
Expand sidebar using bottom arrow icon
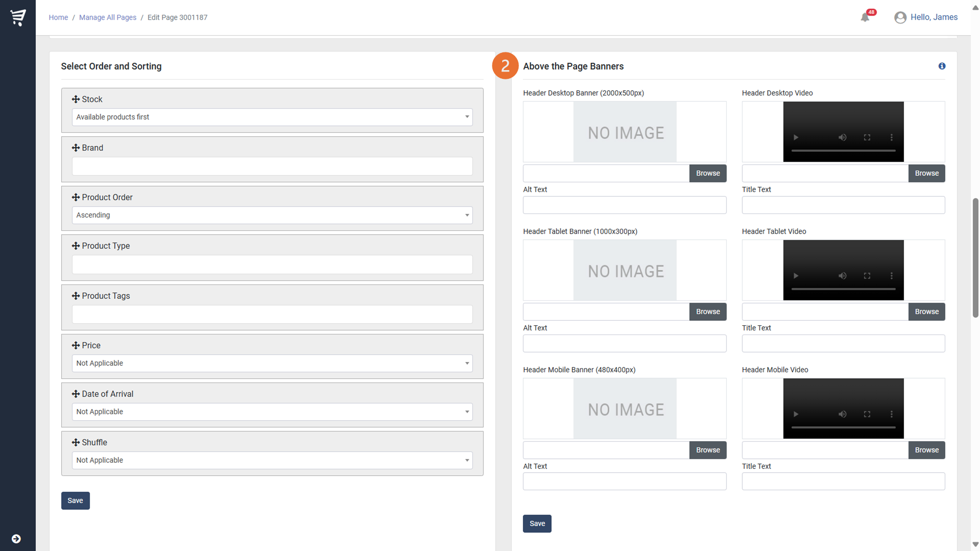(x=16, y=539)
